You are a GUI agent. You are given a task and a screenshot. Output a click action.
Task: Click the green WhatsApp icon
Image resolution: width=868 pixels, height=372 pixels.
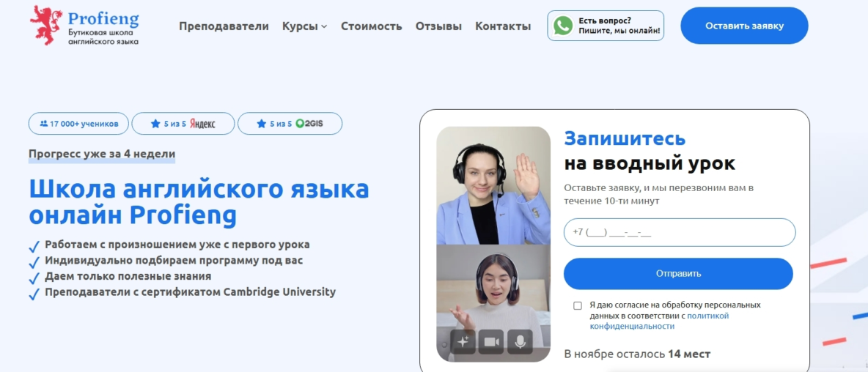563,26
